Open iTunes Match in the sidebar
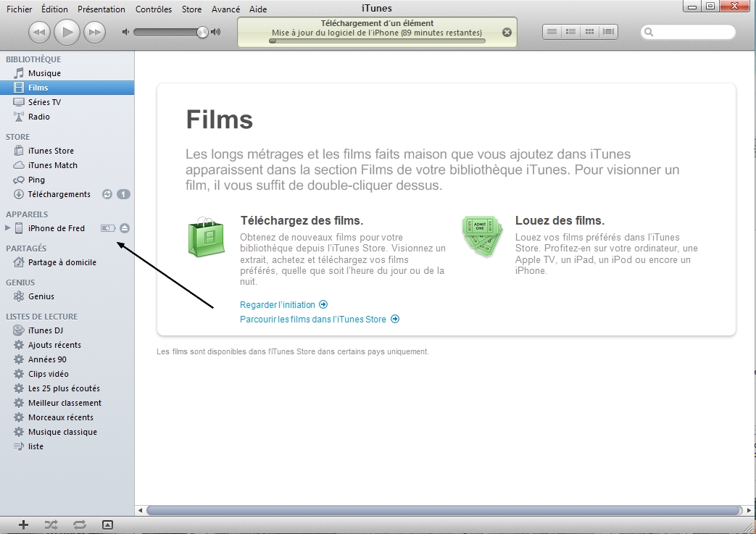Viewport: 756px width, 534px height. [x=67, y=165]
